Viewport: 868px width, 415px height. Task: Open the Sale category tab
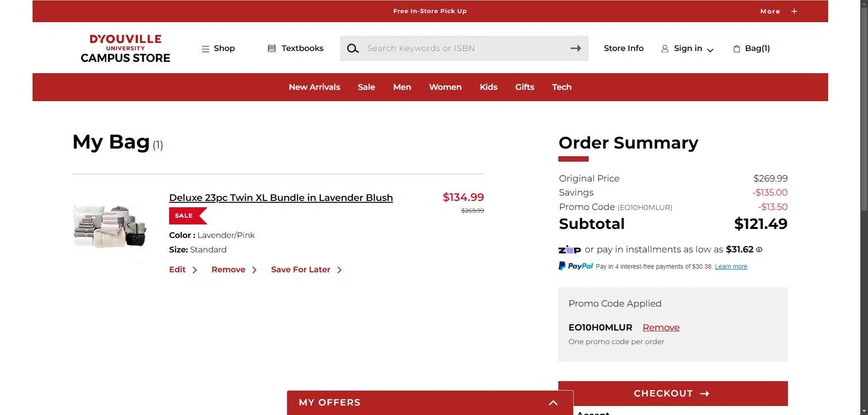pos(366,87)
